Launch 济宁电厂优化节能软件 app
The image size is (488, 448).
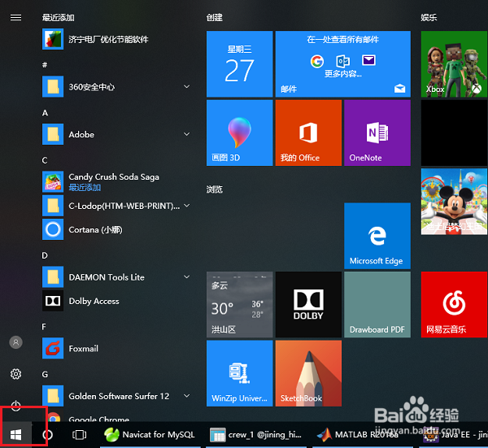115,39
